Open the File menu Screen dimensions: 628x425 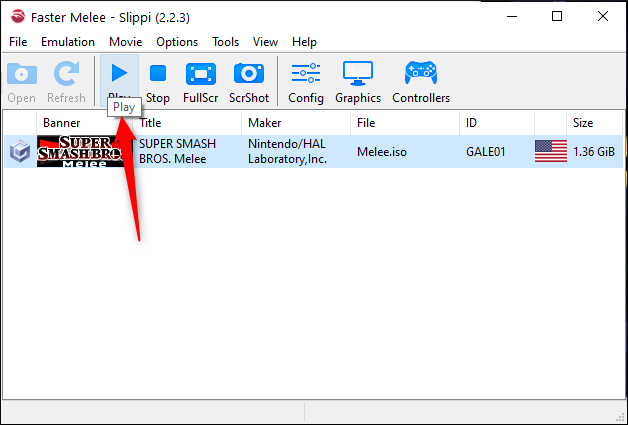click(x=18, y=42)
